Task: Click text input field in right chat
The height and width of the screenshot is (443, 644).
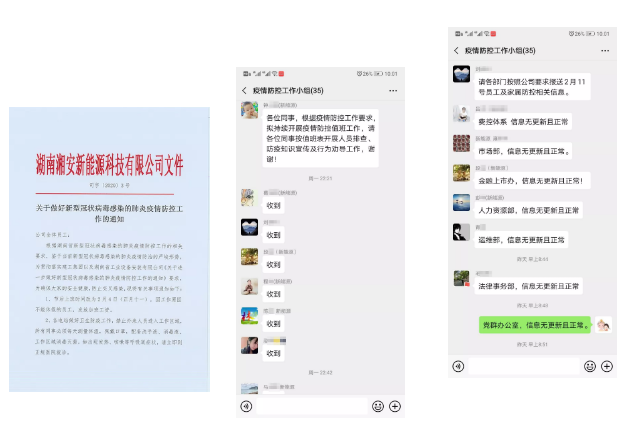Action: (521, 366)
